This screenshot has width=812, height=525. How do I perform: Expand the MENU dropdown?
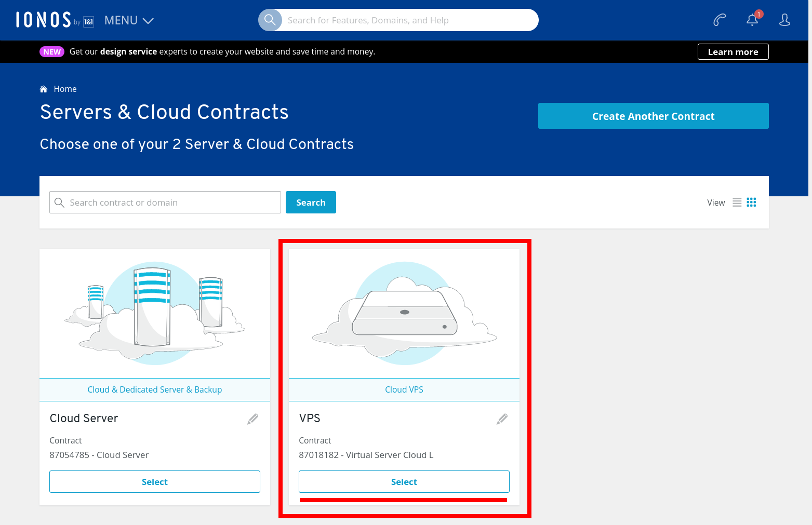click(x=129, y=20)
